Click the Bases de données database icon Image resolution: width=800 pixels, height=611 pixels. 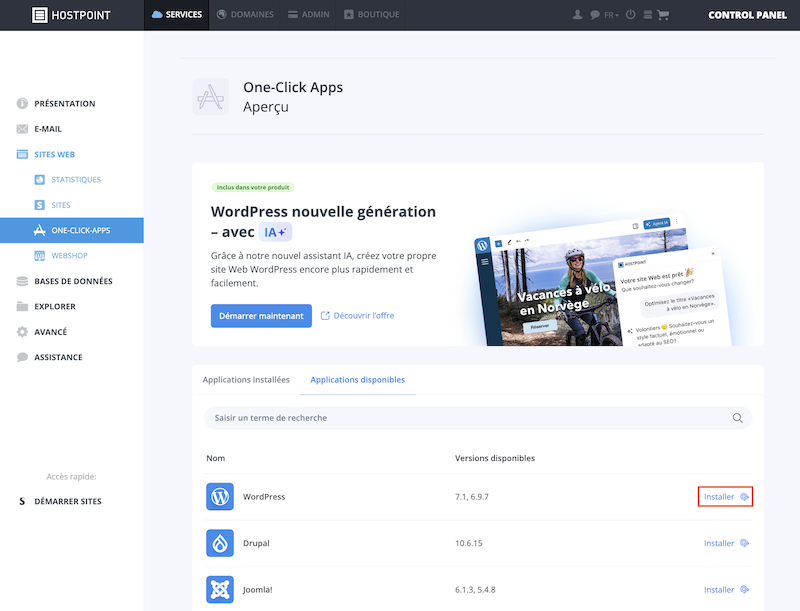pyautogui.click(x=22, y=281)
